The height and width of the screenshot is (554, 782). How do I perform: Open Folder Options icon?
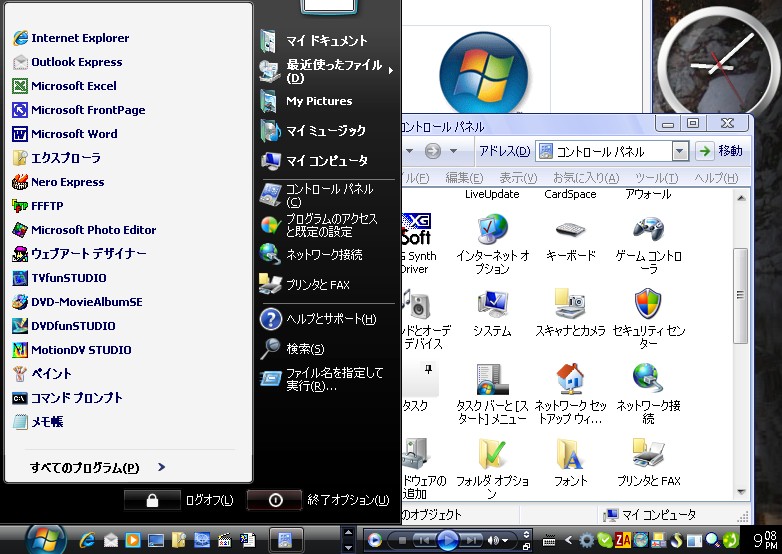491,455
